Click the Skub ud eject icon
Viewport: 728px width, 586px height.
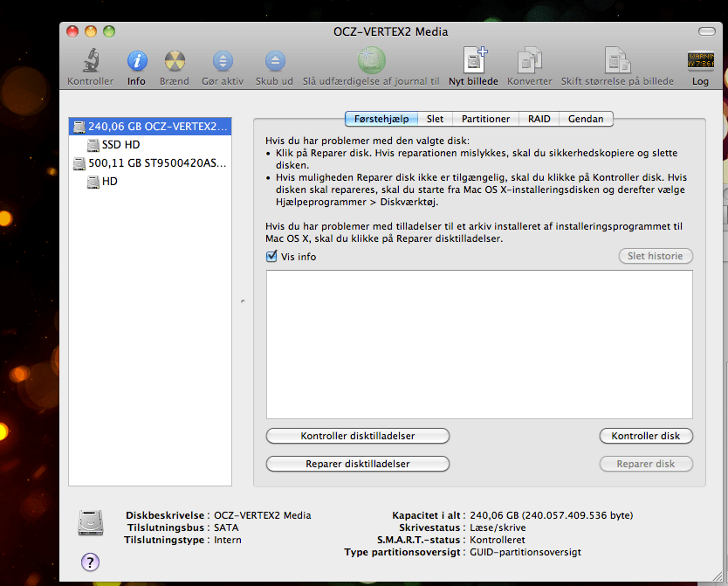[274, 62]
